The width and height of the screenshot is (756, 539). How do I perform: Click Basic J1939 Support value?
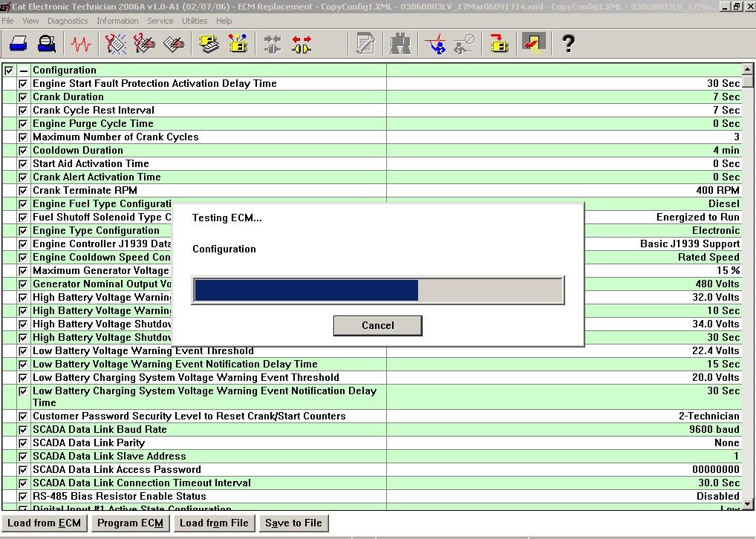[689, 244]
